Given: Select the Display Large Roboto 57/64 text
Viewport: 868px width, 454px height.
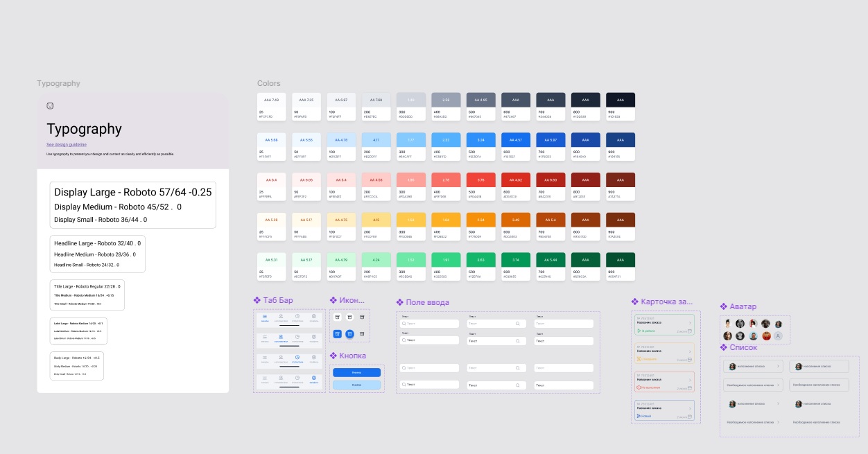Looking at the screenshot, I should point(133,193).
